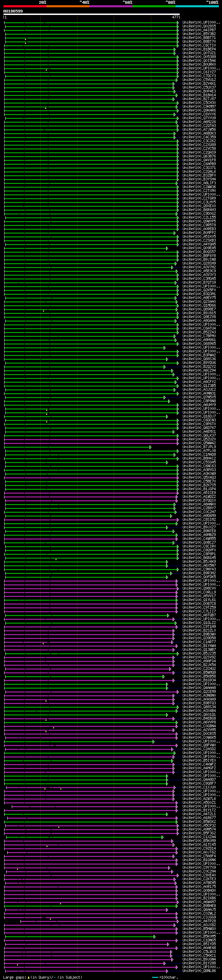Open hit UniRef100_B9NTE8
This screenshot has width=222, height=980.
(x=199, y=531)
